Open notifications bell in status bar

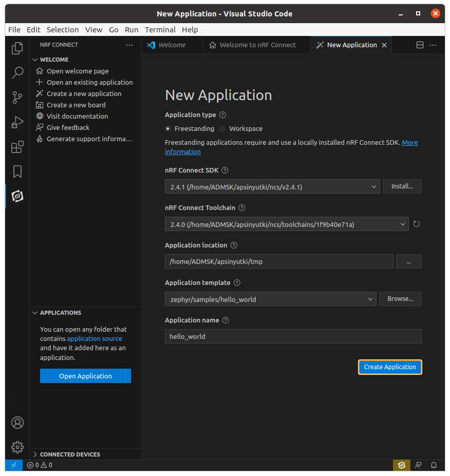coord(434,465)
